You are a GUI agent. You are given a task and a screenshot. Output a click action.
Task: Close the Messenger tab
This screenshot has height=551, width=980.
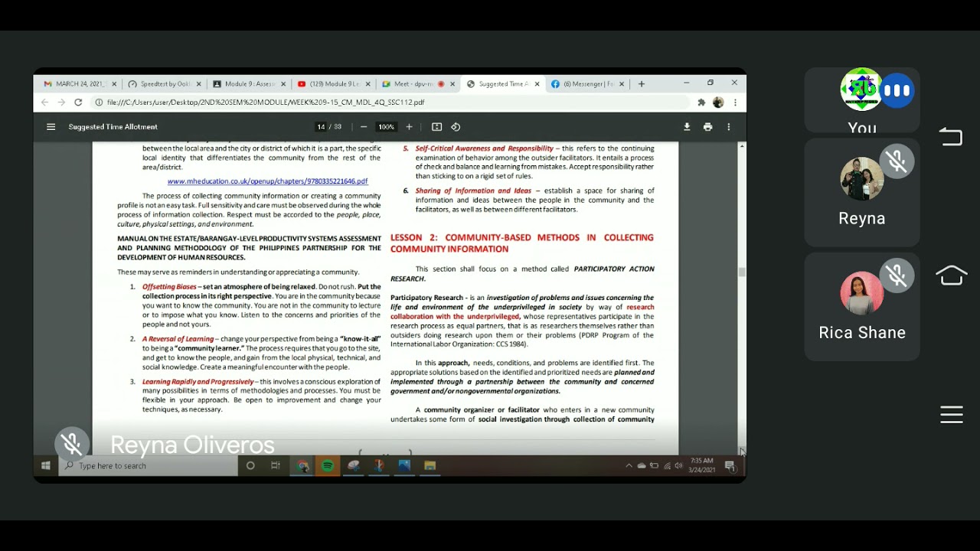[x=622, y=84]
